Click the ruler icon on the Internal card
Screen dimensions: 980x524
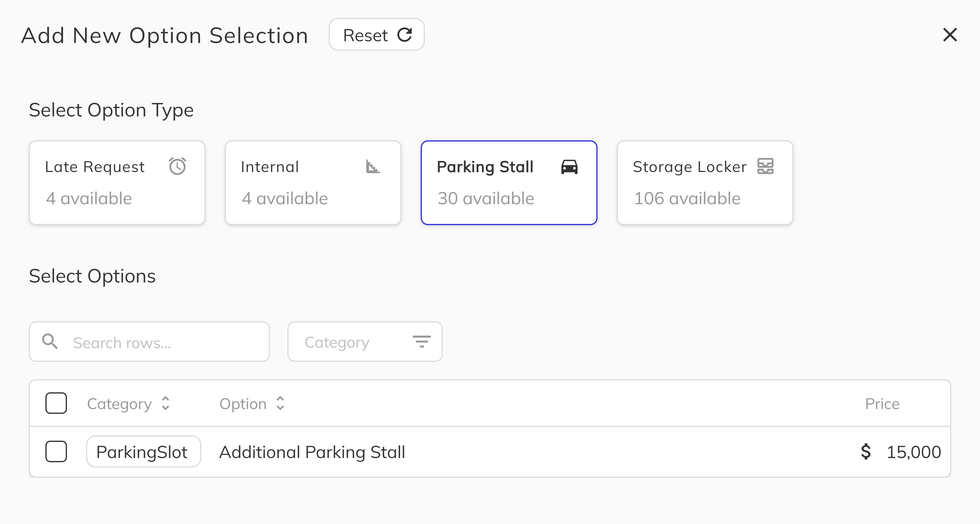click(373, 167)
